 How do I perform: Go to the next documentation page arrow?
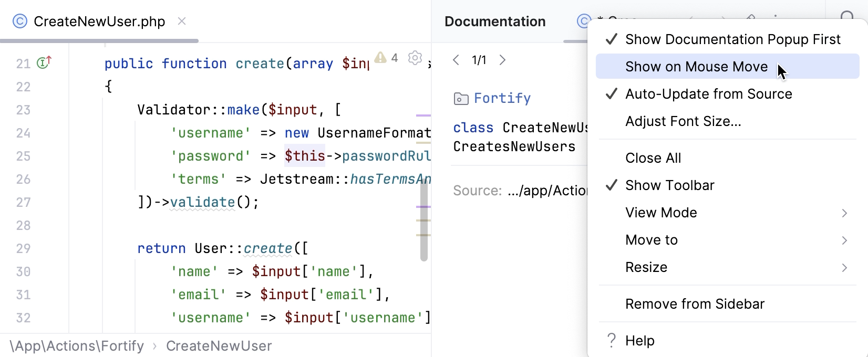coord(502,60)
